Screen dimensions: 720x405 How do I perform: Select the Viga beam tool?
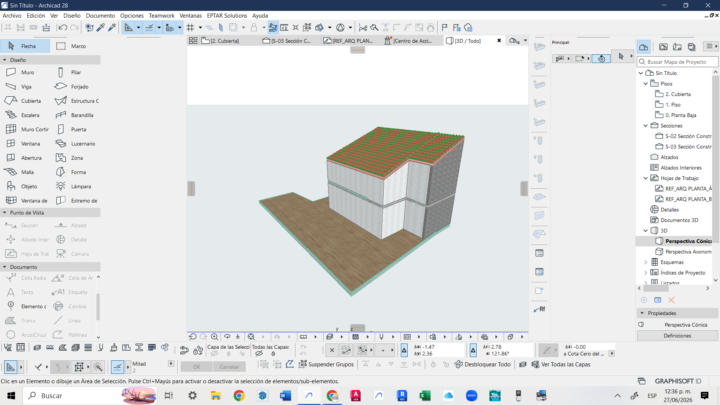25,86
